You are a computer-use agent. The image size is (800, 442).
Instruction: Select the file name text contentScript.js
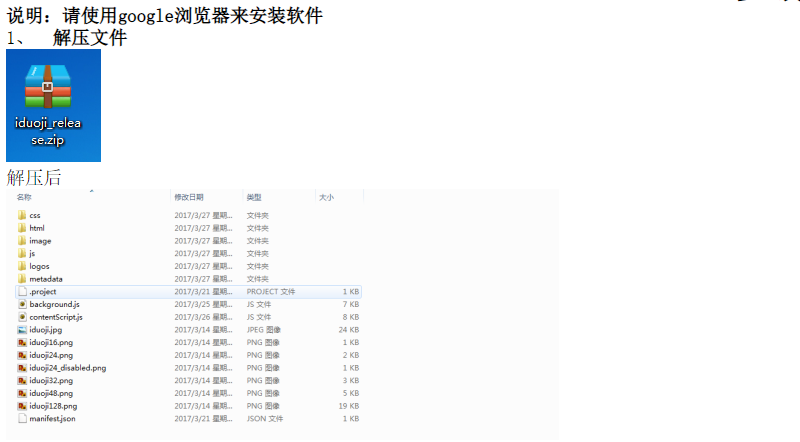click(56, 317)
